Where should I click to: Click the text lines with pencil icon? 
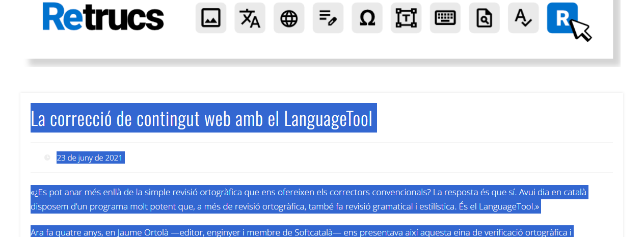pos(328,18)
